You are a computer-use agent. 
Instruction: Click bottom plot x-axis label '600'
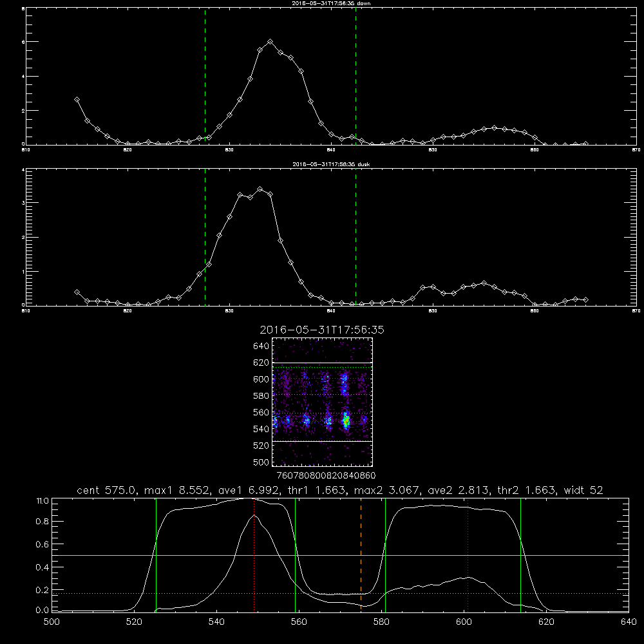tap(464, 622)
